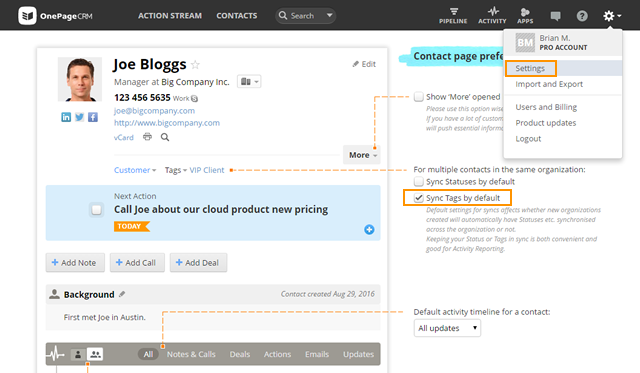Select Import and Export
640x373 pixels.
tap(549, 84)
